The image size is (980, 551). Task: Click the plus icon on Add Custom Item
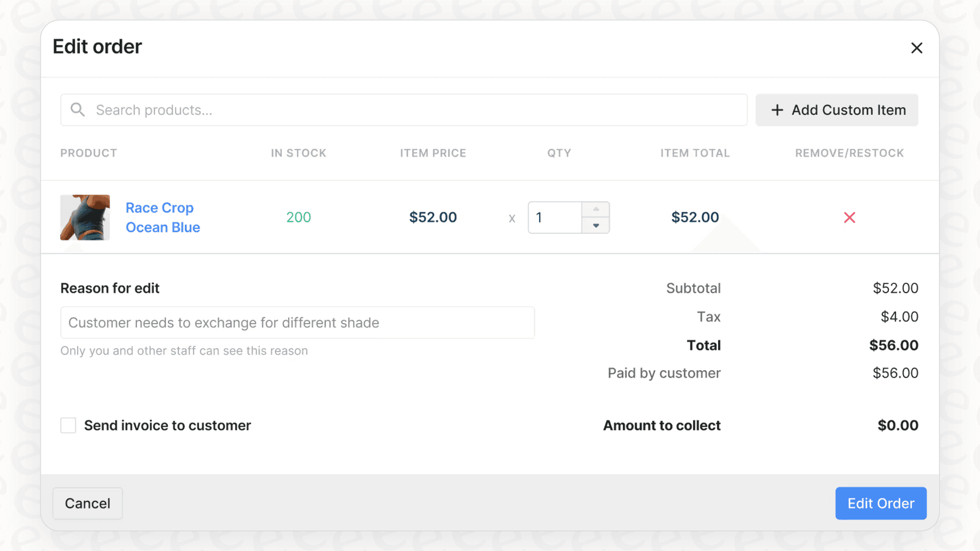coord(777,110)
